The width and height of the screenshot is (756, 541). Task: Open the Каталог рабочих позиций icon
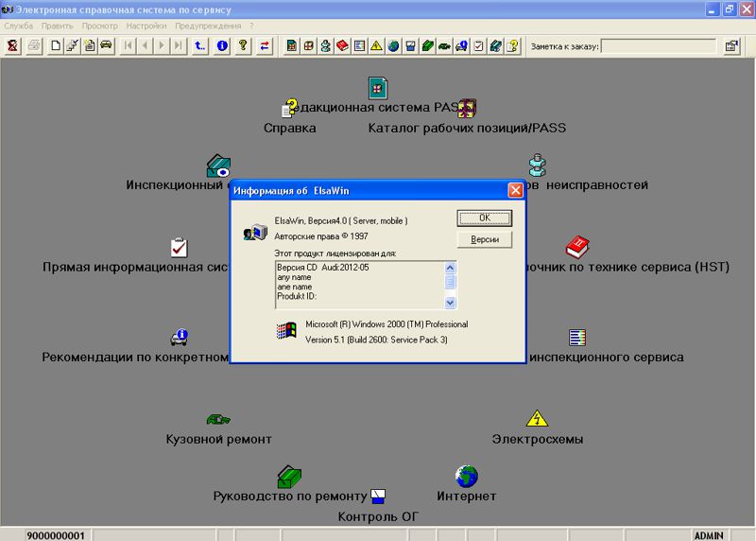coord(466,108)
